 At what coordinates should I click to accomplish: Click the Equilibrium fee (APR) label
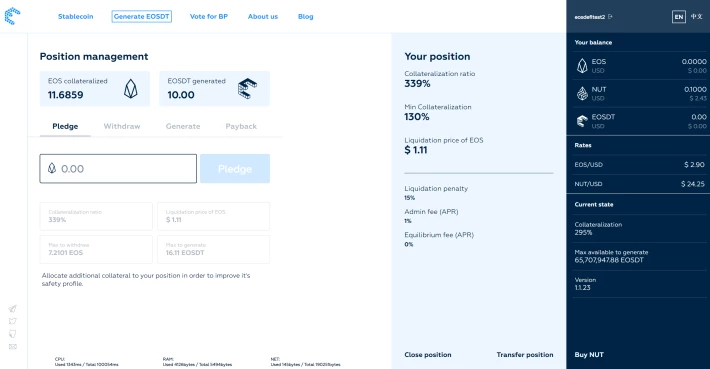(x=439, y=235)
